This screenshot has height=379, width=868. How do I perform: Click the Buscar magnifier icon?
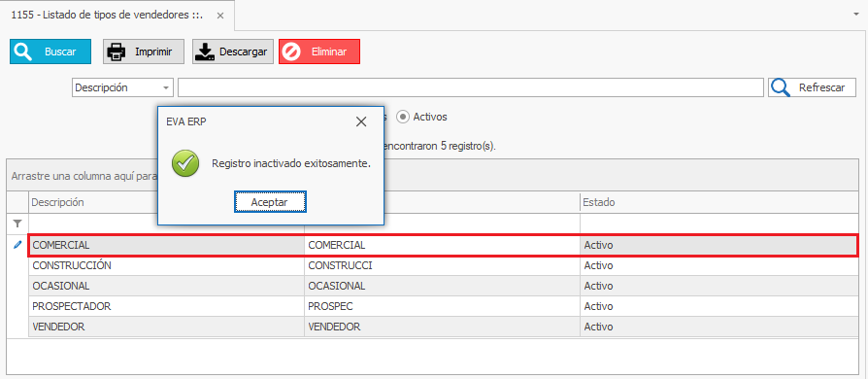(22, 52)
